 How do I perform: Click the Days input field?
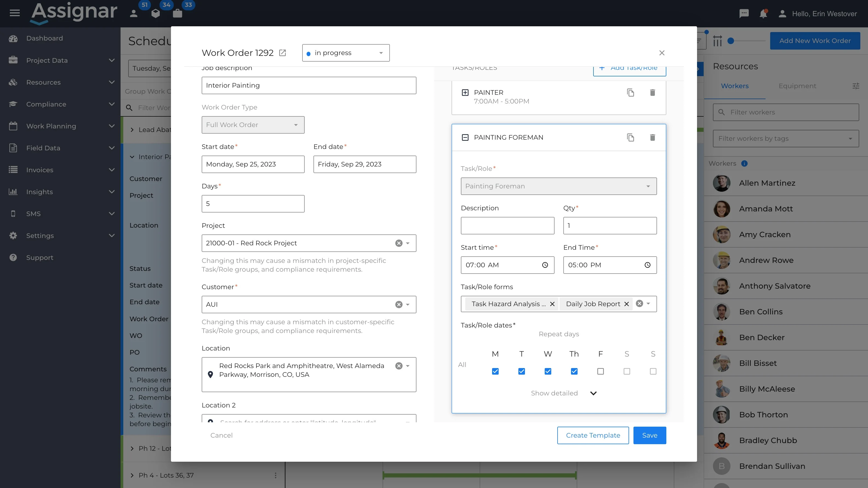[x=253, y=204]
